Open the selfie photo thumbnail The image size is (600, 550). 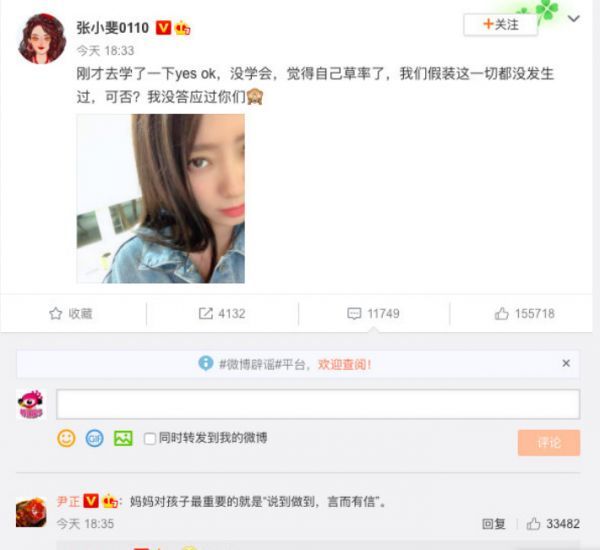pos(161,198)
